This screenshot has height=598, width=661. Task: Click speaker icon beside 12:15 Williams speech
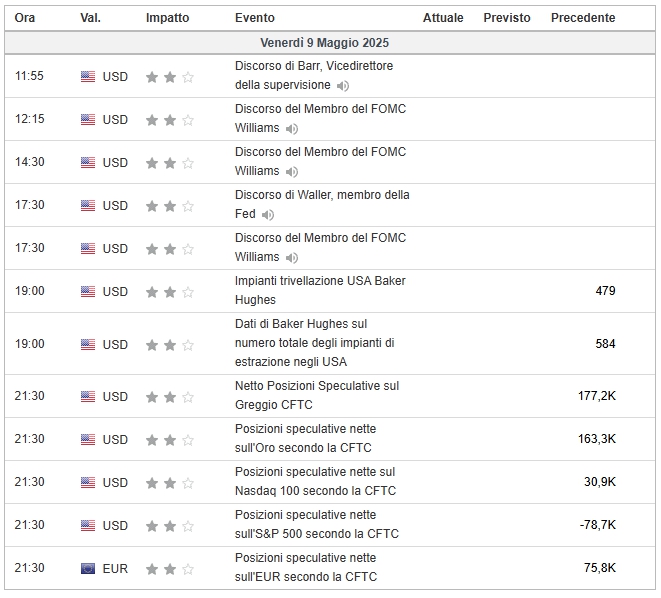pyautogui.click(x=292, y=129)
